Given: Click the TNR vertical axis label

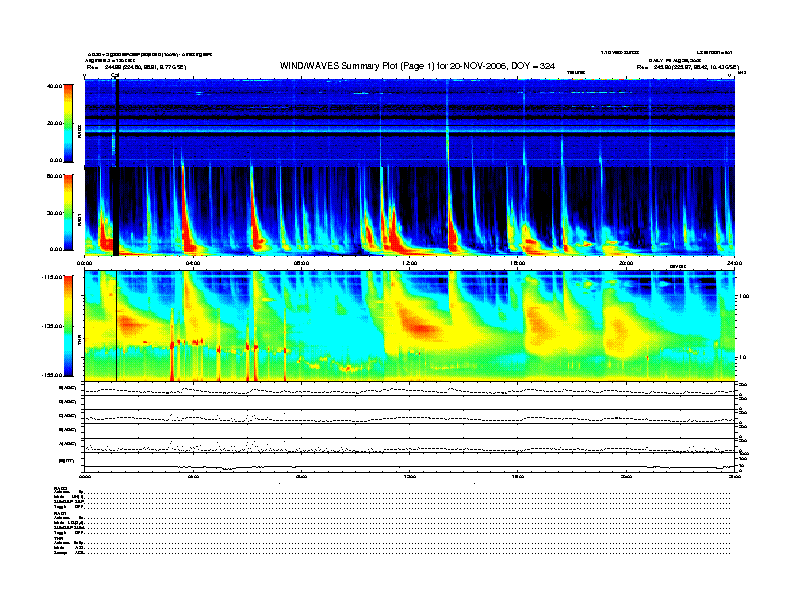Looking at the screenshot, I should 79,342.
